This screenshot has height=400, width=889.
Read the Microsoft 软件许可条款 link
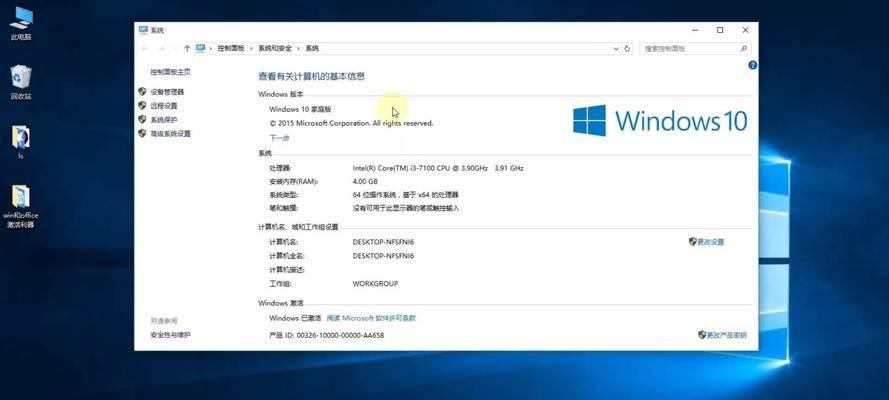click(371, 318)
